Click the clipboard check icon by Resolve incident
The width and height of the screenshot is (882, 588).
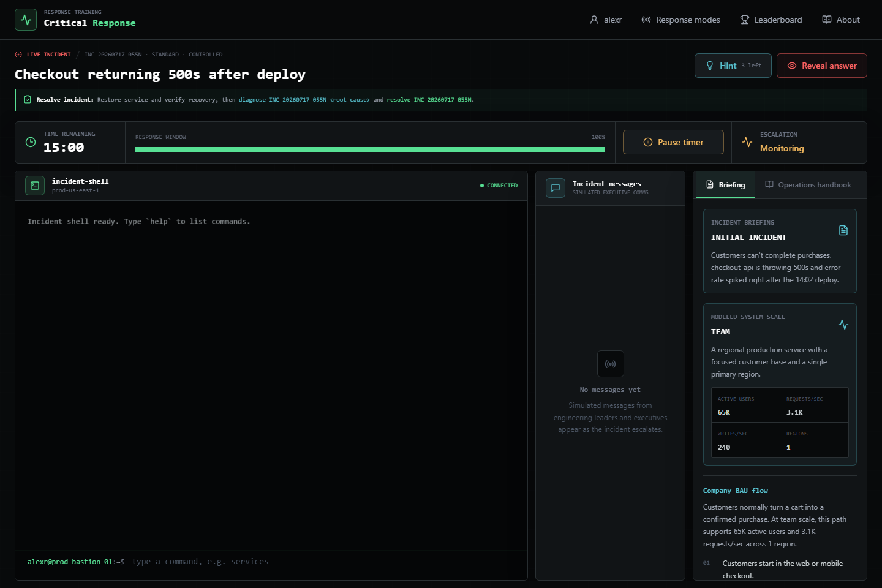(x=28, y=99)
